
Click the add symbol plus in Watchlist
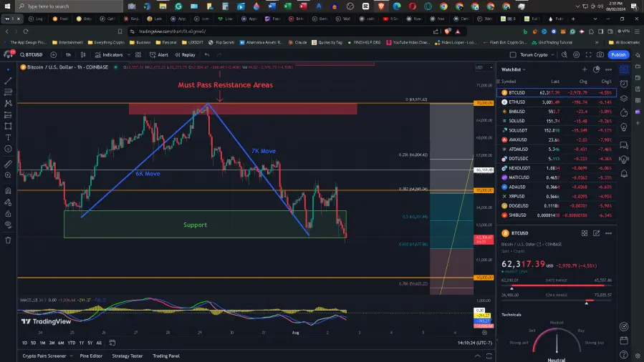click(585, 69)
